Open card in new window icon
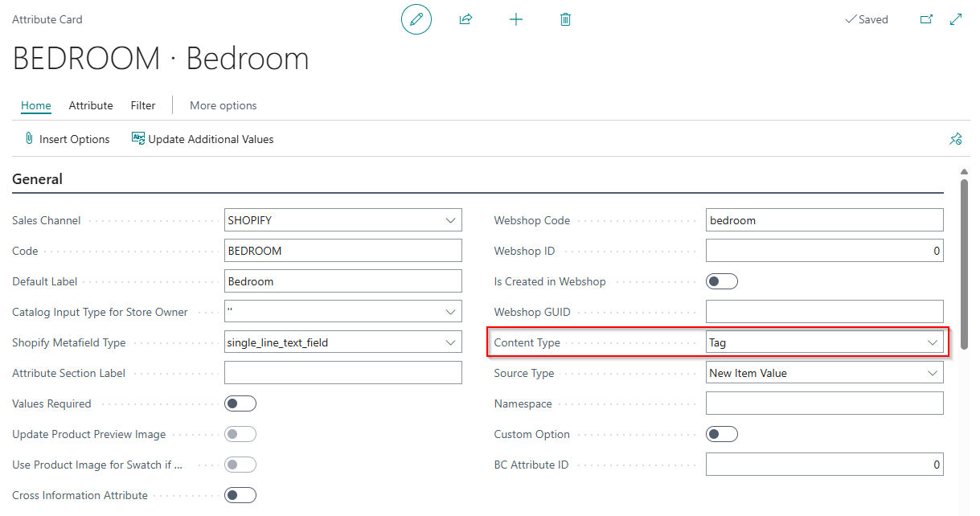Image resolution: width=980 pixels, height=516 pixels. pos(926,19)
